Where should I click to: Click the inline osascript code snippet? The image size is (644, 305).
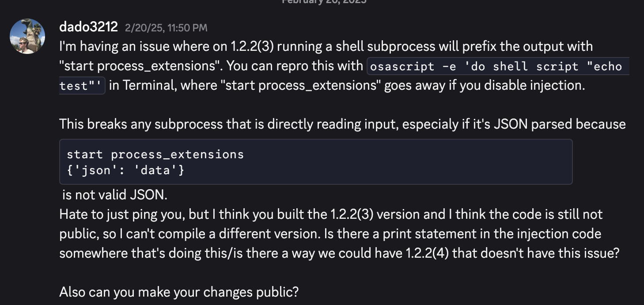(497, 66)
